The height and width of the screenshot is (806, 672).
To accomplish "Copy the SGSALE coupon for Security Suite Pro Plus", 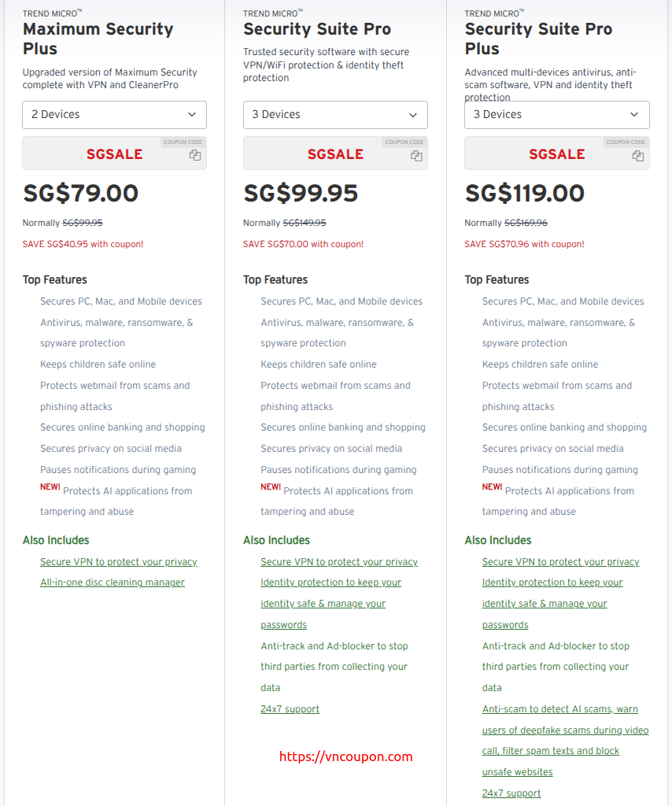I will click(x=637, y=156).
